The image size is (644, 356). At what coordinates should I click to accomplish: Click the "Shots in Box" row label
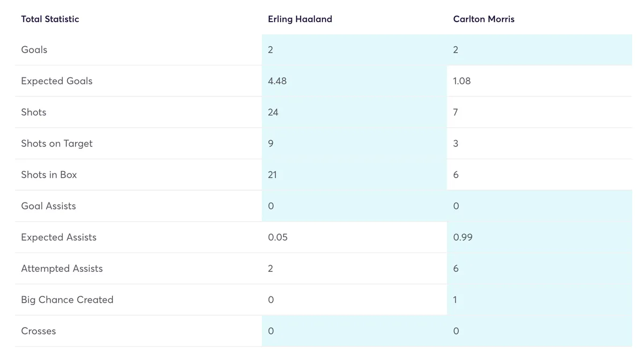[x=49, y=175]
